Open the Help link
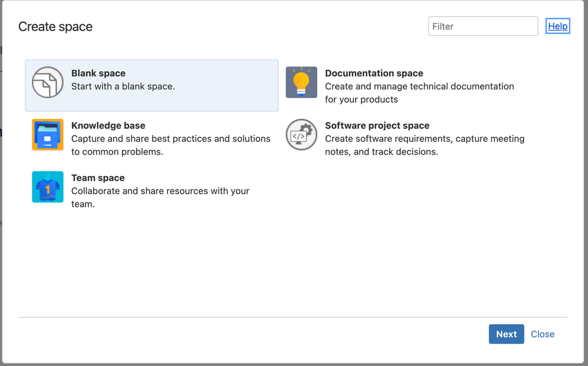The width and height of the screenshot is (588, 366). tap(557, 26)
